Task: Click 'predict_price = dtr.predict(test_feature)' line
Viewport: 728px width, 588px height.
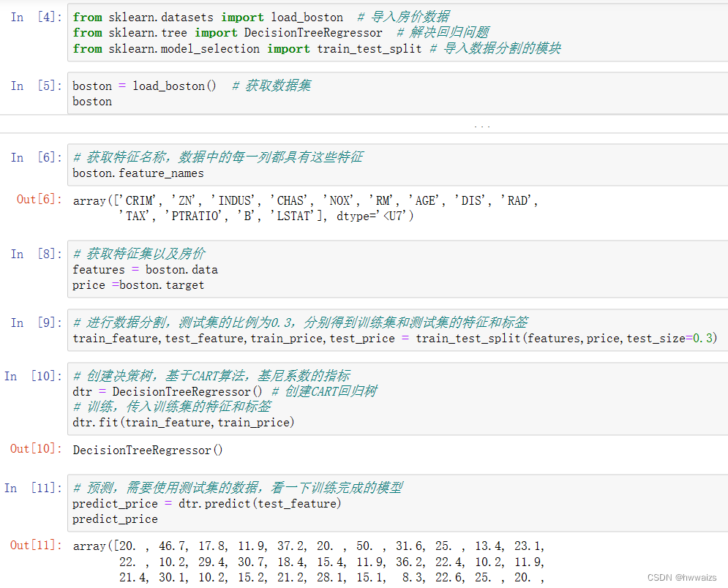Action: [x=206, y=504]
